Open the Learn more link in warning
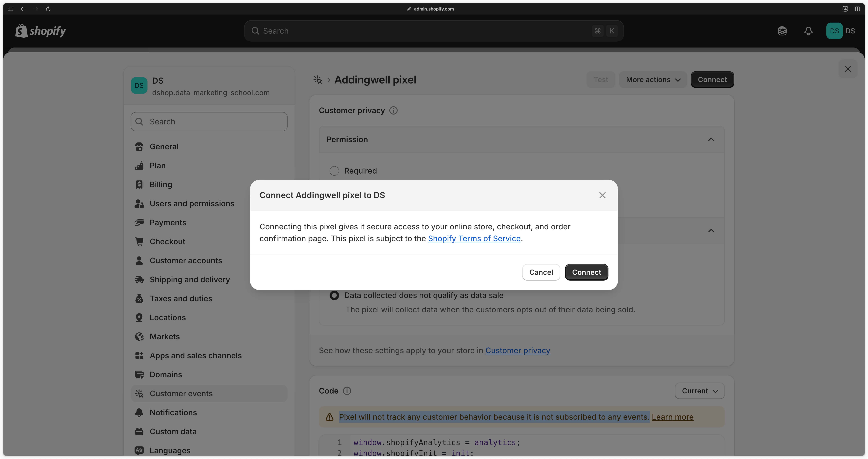Screen dimensions: 868x459 pos(673,417)
